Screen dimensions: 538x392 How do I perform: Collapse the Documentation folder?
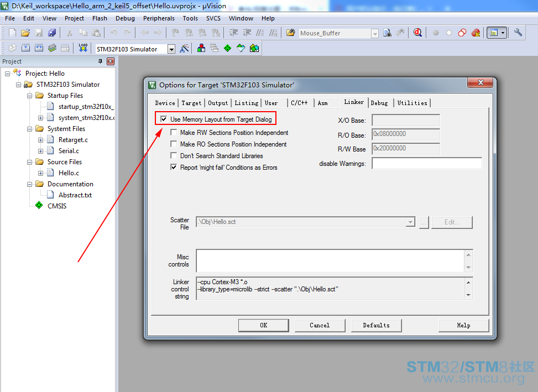coord(29,184)
